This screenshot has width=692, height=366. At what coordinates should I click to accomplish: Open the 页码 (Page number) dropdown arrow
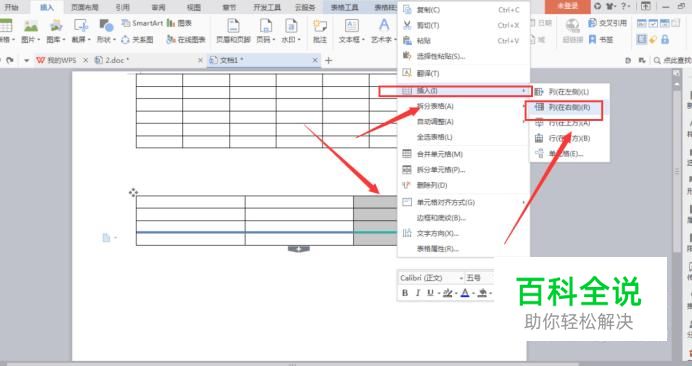[275, 40]
